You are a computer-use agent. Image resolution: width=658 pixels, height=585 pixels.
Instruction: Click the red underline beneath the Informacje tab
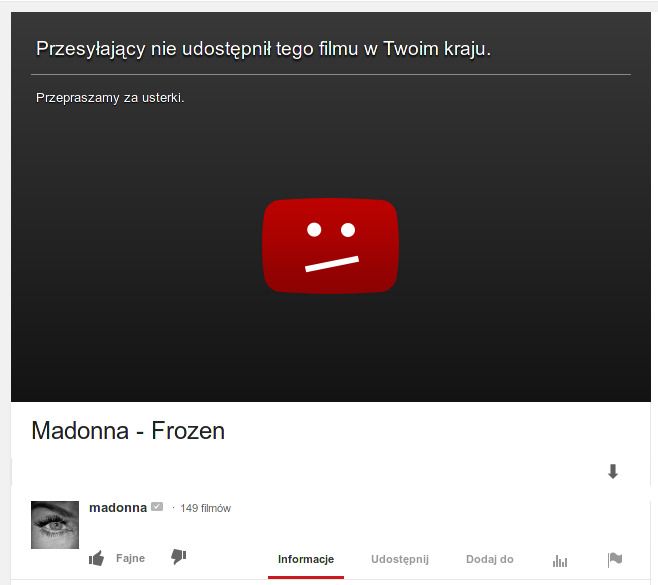pos(306,577)
